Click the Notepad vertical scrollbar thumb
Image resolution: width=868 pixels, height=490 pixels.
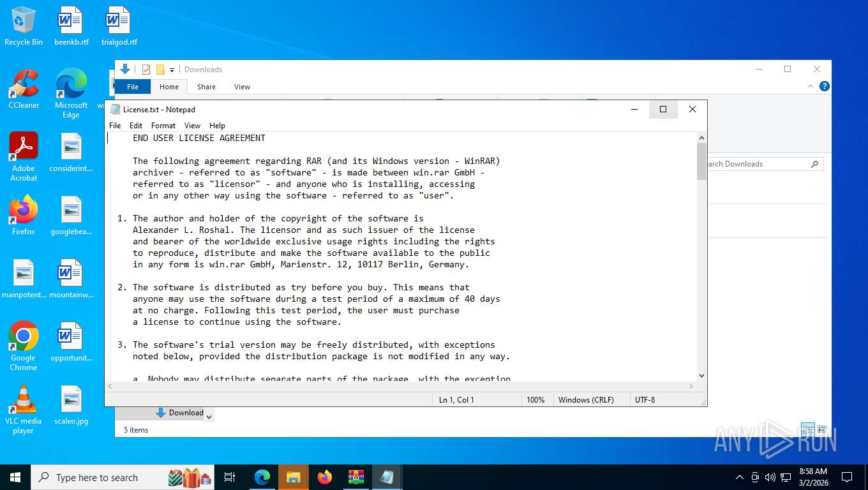[702, 161]
